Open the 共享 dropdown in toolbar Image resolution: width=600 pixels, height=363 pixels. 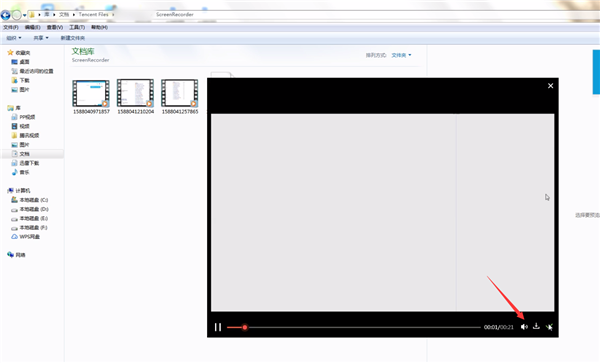click(x=41, y=38)
